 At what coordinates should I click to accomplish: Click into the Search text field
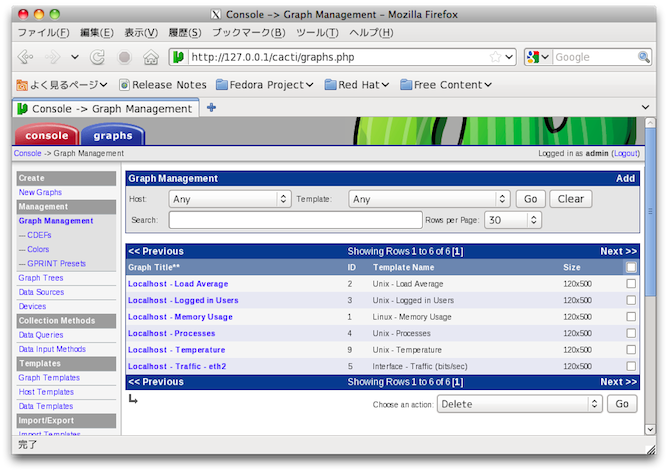tap(294, 220)
